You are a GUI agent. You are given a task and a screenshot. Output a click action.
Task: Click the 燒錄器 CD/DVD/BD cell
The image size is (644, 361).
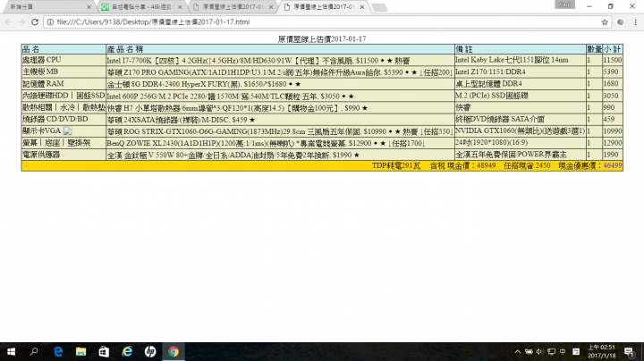64,120
